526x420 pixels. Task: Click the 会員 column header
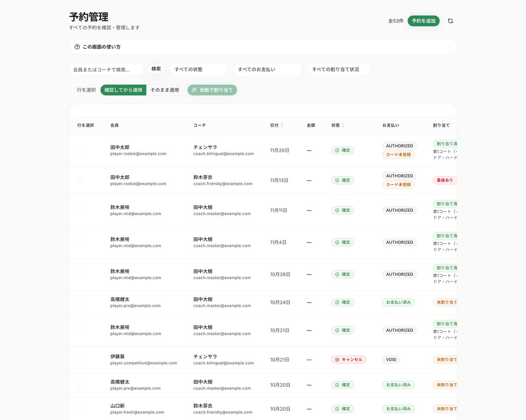(114, 125)
